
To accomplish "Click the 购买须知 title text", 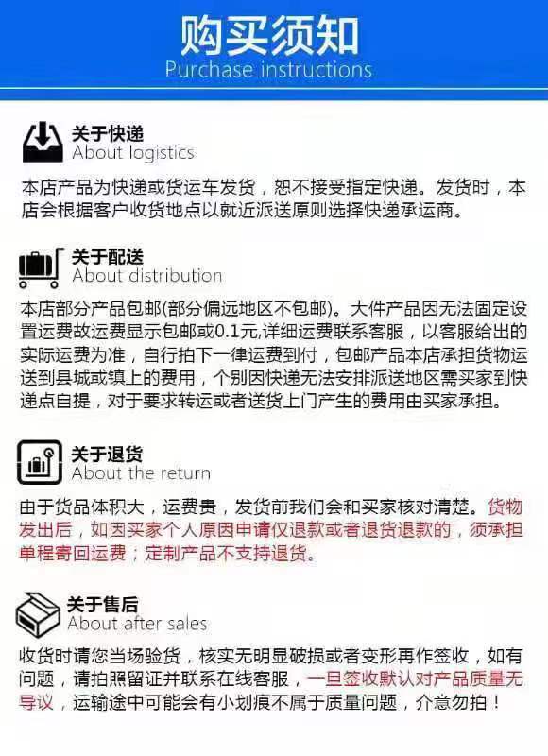I will (269, 35).
